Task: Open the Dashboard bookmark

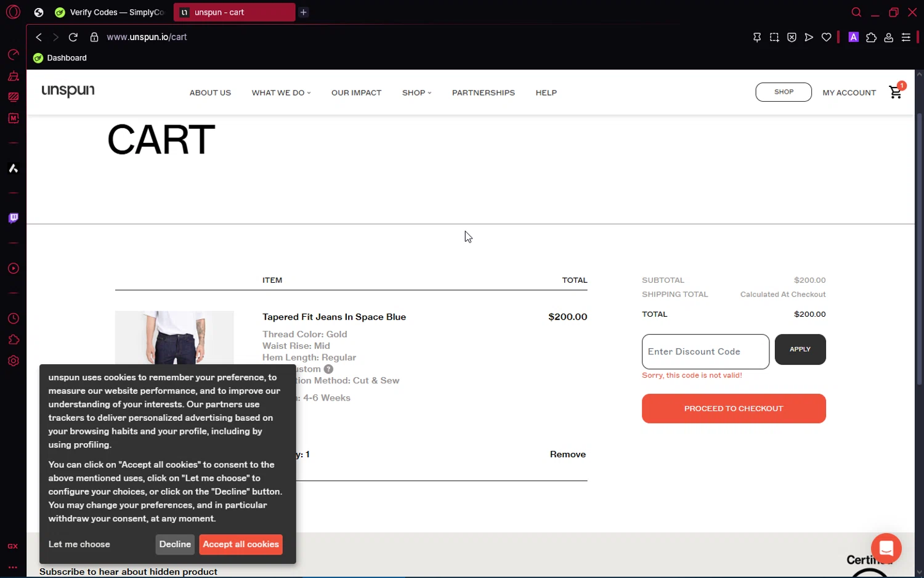Action: (x=60, y=58)
